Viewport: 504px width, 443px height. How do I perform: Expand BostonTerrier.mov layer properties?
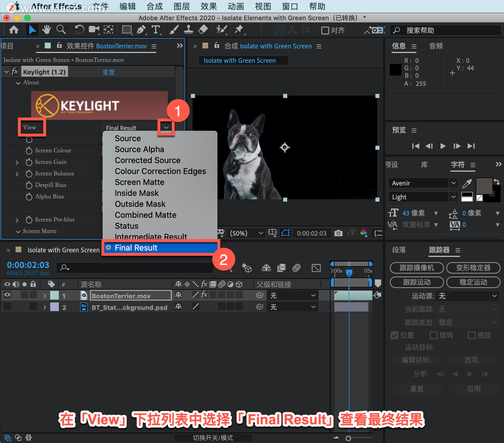[44, 296]
